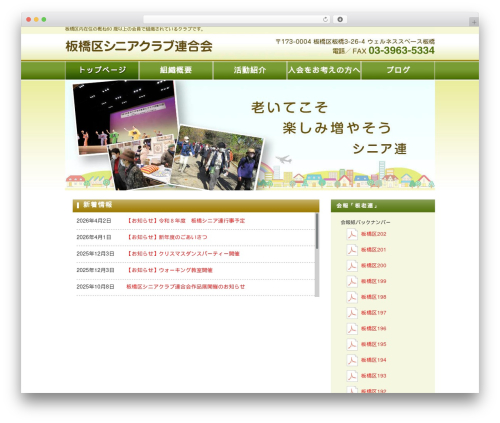The height and width of the screenshot is (423, 500).
Task: Click the PDF icon for 板橋区200
Action: [x=352, y=266]
